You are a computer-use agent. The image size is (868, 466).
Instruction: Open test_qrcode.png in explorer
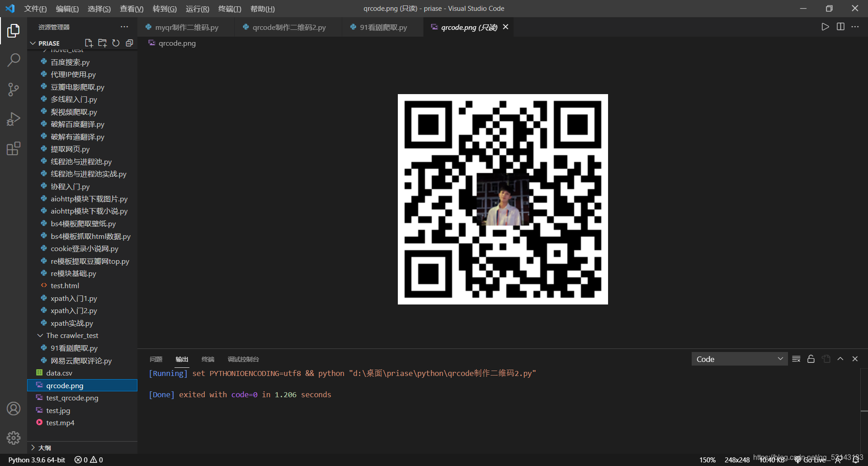(x=82, y=398)
